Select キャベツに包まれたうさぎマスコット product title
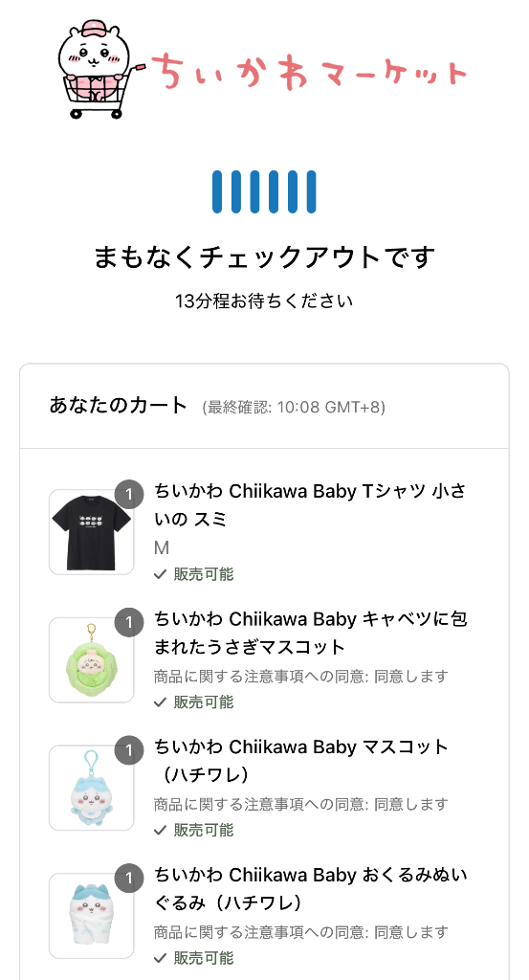Screen dimensions: 529x980 tap(310, 634)
